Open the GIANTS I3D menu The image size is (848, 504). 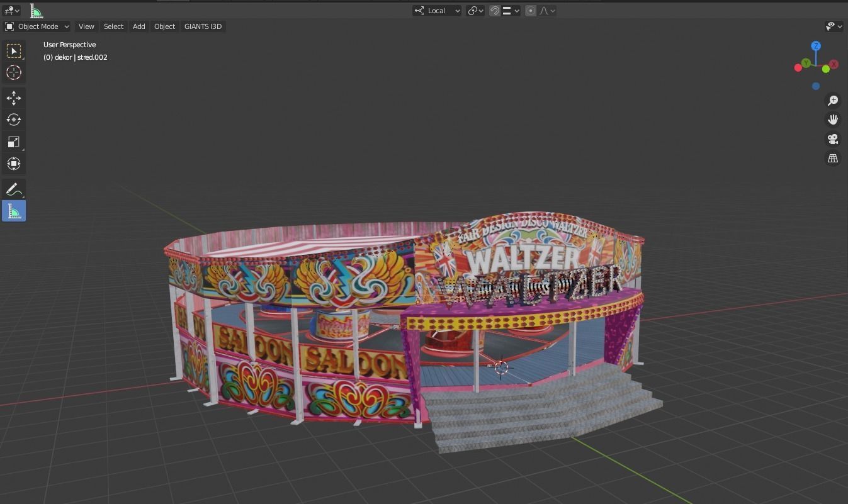[x=203, y=26]
